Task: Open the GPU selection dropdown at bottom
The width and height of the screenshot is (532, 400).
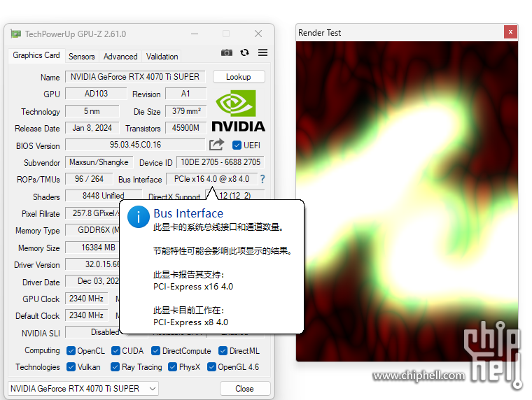Action: click(x=83, y=389)
